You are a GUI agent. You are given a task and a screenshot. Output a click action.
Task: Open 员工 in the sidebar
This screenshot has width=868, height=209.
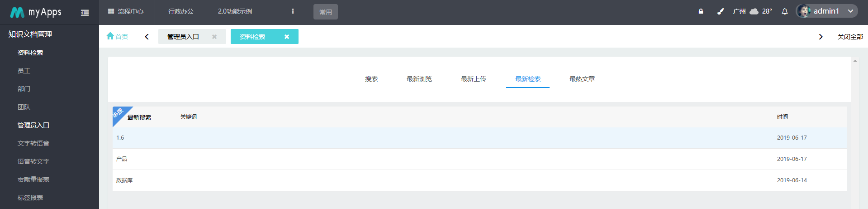24,71
